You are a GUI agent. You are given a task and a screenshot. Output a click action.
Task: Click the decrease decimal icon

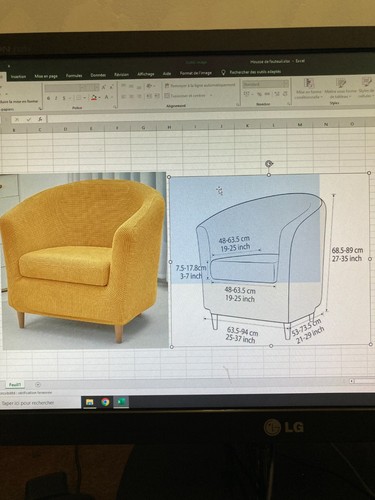285,94
